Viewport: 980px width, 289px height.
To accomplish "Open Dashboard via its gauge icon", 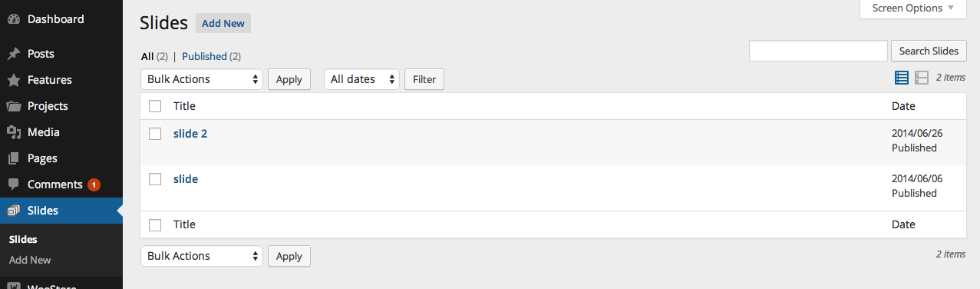I will click(14, 19).
